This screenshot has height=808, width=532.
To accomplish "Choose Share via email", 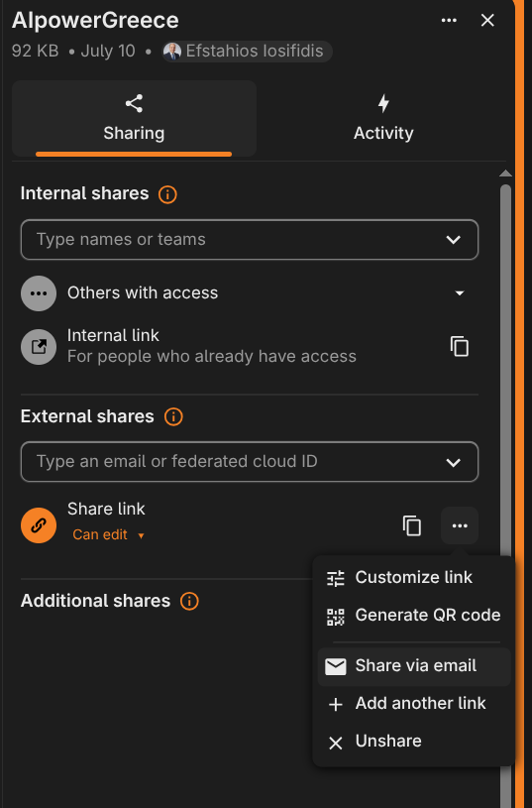I will [x=414, y=666].
